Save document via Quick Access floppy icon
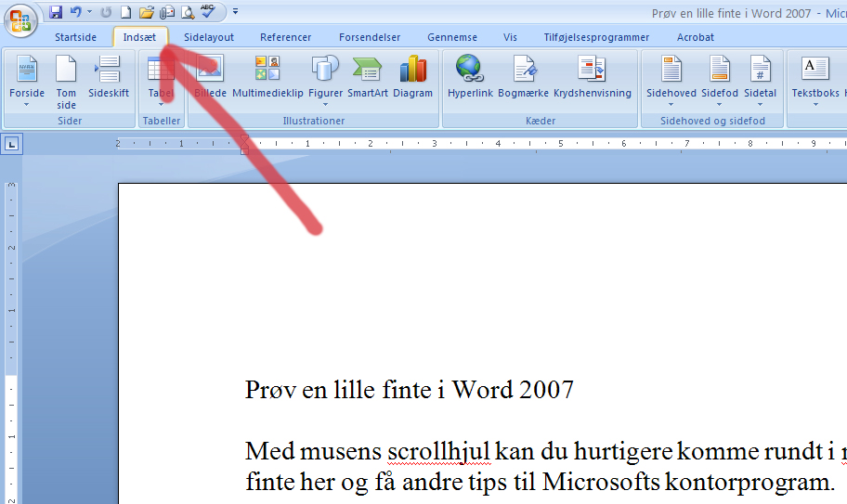The image size is (847, 504). coord(56,12)
